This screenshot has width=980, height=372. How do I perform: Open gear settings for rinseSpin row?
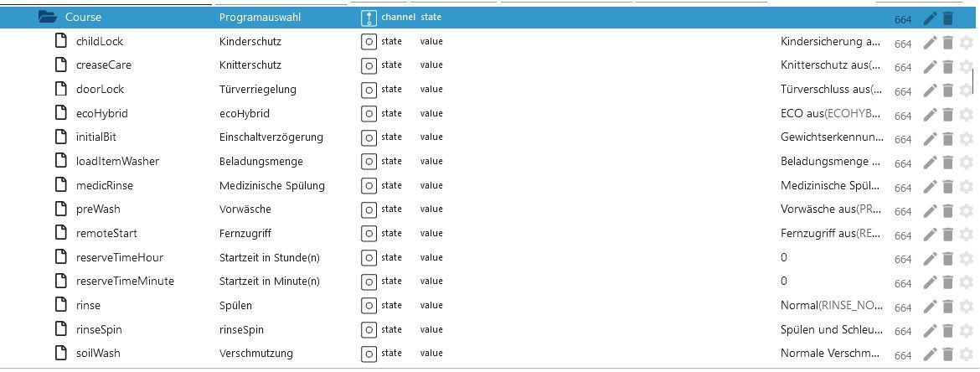pyautogui.click(x=966, y=331)
